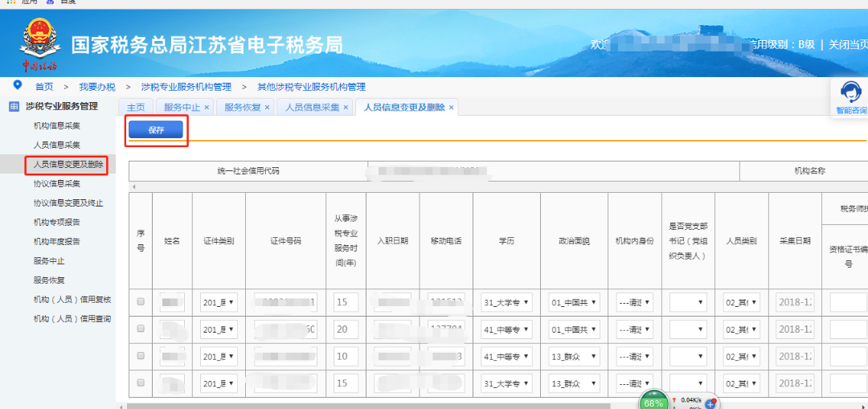Open 人员类别 dropdown in the 20-year row
This screenshot has width=868, height=409.
click(742, 329)
